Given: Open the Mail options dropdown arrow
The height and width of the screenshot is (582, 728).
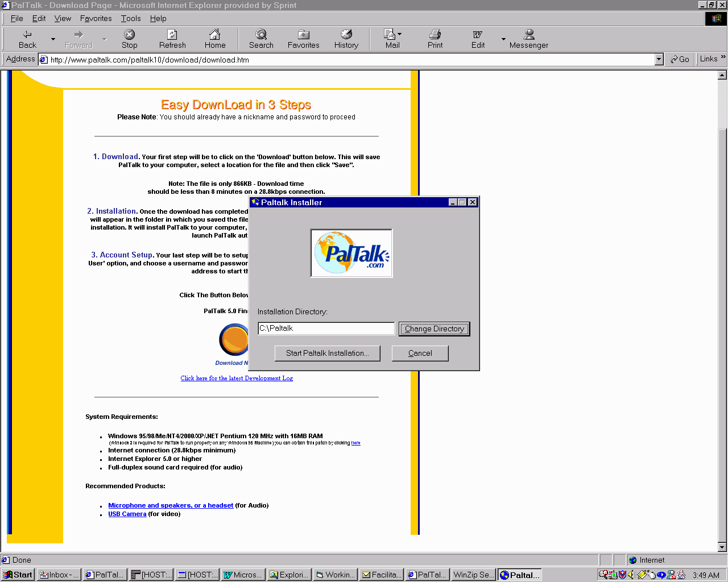Looking at the screenshot, I should pyautogui.click(x=399, y=34).
